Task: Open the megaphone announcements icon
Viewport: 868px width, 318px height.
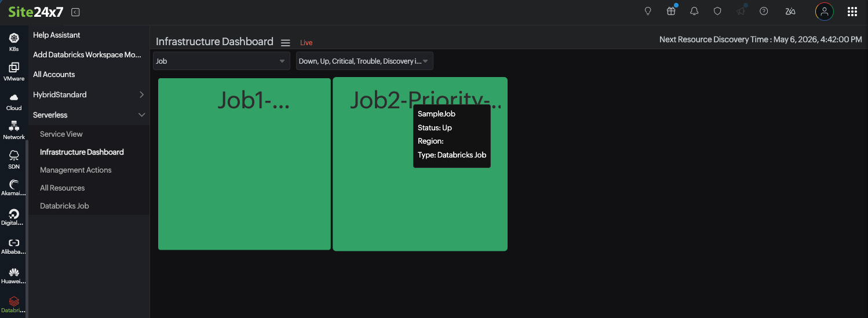Action: point(741,11)
